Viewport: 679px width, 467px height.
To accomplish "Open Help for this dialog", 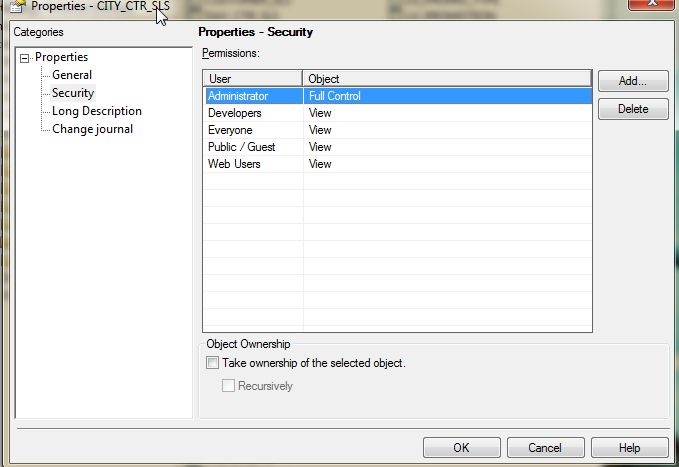I will coord(630,448).
